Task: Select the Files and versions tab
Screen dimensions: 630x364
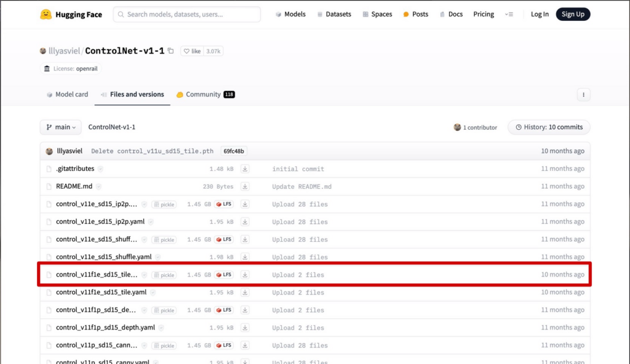Action: pos(132,95)
